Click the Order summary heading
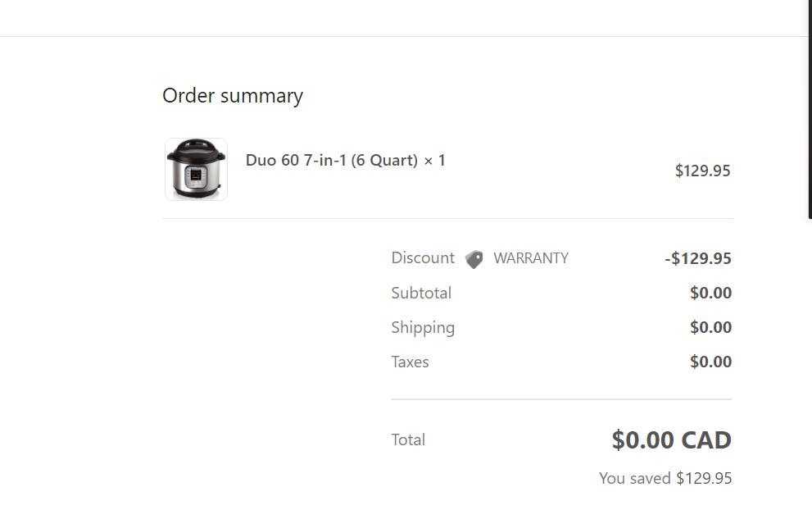Viewport: 812px width, 510px height. tap(233, 96)
